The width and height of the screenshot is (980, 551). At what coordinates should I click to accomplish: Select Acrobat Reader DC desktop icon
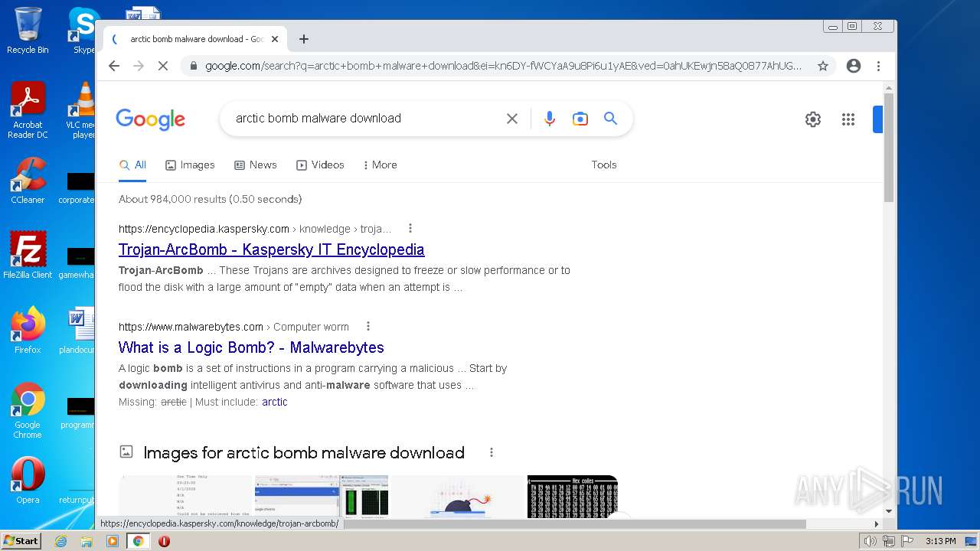click(28, 110)
